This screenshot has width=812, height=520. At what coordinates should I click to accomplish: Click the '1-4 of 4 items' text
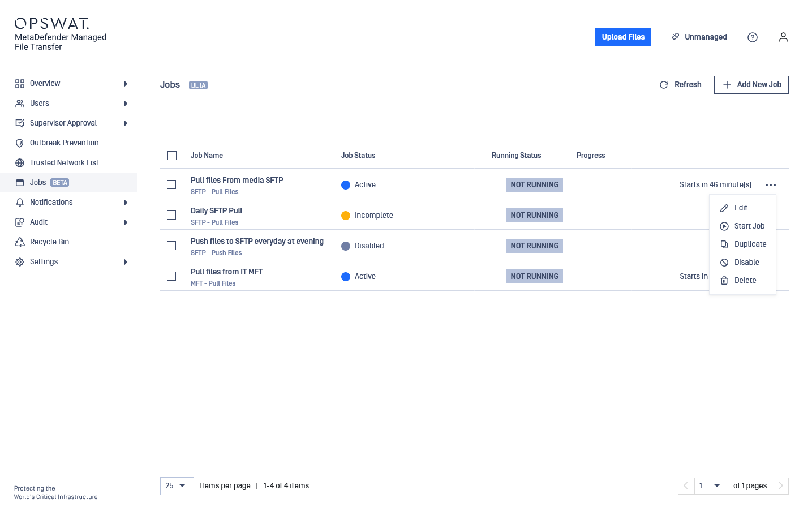tap(286, 486)
